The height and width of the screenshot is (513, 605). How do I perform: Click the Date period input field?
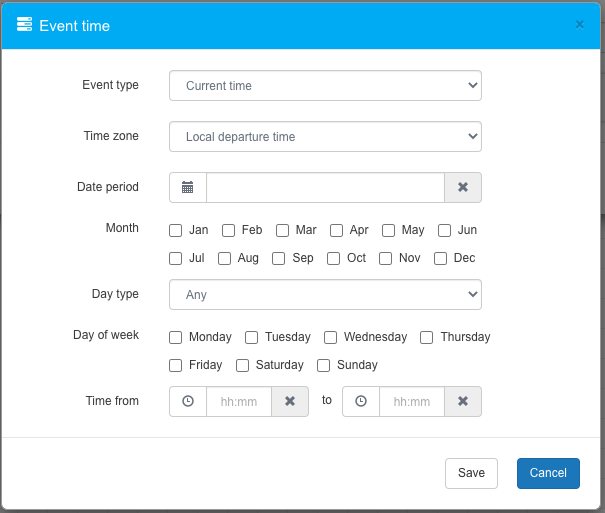point(325,187)
